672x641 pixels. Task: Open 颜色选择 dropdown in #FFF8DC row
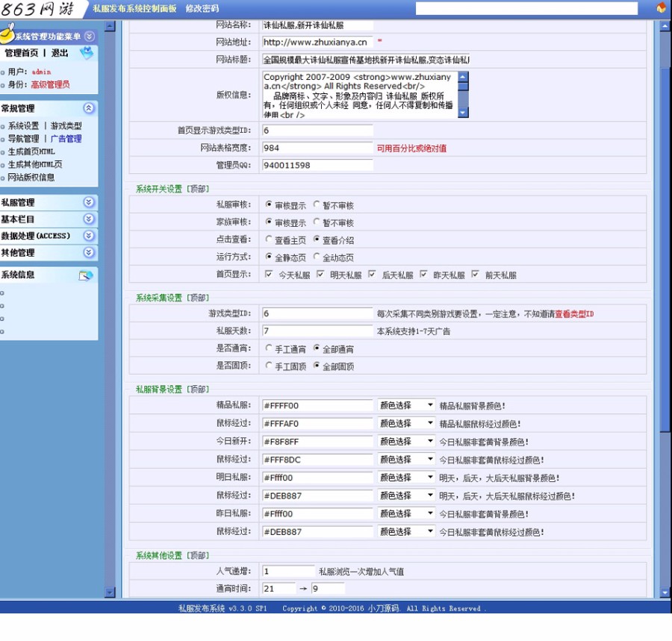(406, 459)
